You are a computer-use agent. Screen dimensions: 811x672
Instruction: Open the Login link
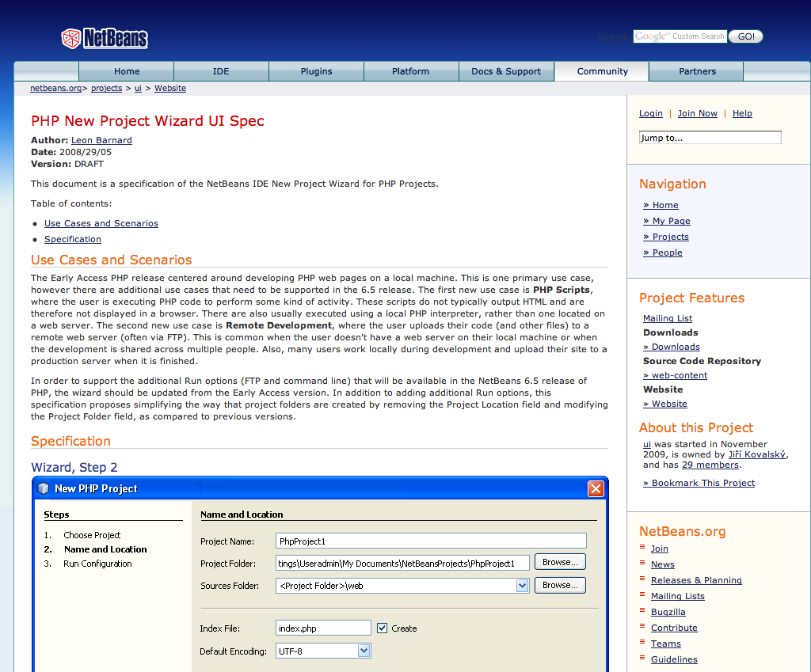pyautogui.click(x=651, y=113)
